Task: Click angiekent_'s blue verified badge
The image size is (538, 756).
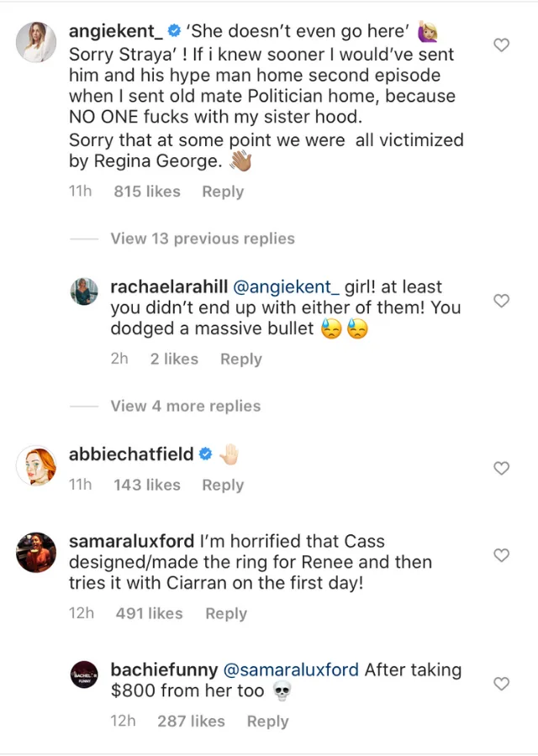Action: click(x=174, y=32)
